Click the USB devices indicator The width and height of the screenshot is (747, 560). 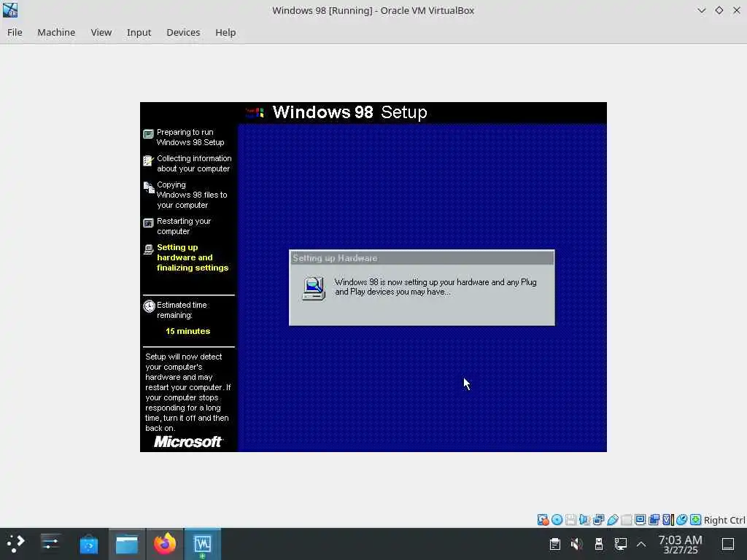point(612,519)
